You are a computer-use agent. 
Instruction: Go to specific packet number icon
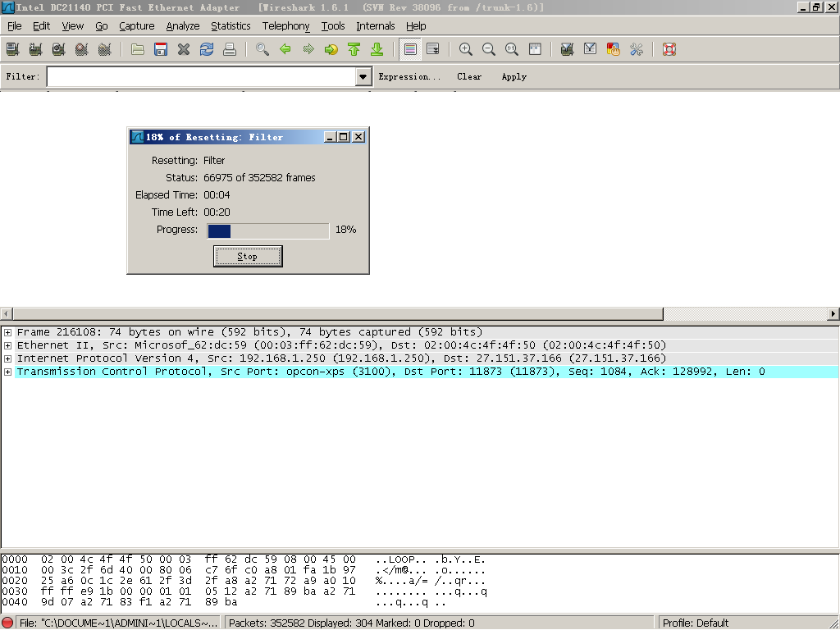click(331, 49)
